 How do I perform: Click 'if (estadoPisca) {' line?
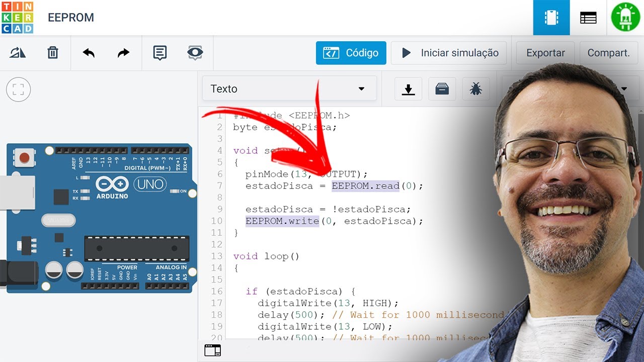tap(301, 291)
